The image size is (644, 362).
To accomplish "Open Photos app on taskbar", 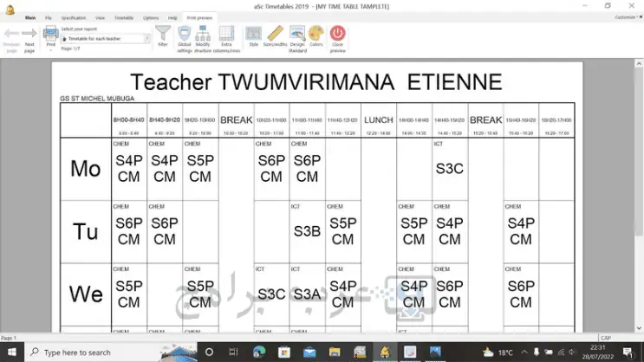I will tap(435, 352).
